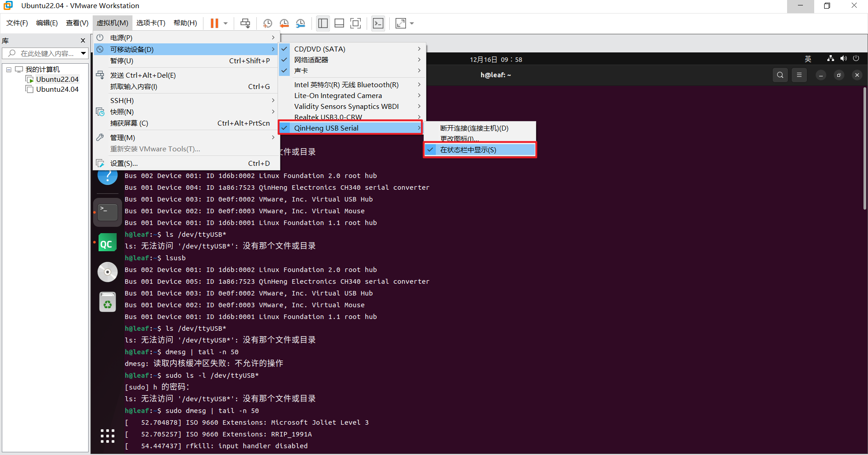Open the Show Applications grid icon
This screenshot has height=455, width=868.
(x=108, y=436)
